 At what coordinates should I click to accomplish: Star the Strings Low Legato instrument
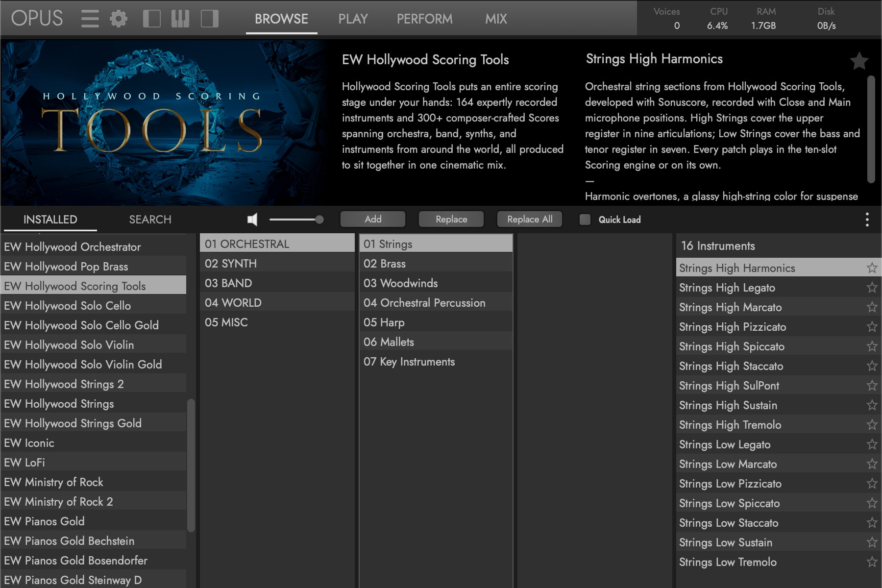coord(872,444)
